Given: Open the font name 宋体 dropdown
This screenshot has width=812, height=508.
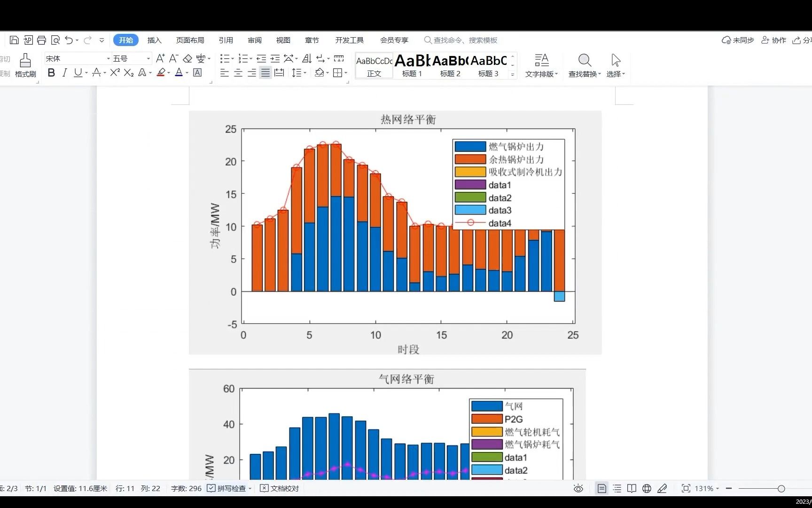Looking at the screenshot, I should 108,58.
